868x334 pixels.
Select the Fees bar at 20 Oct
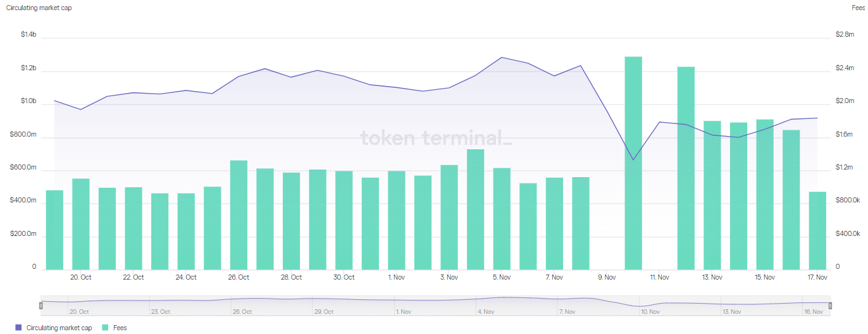pos(81,224)
